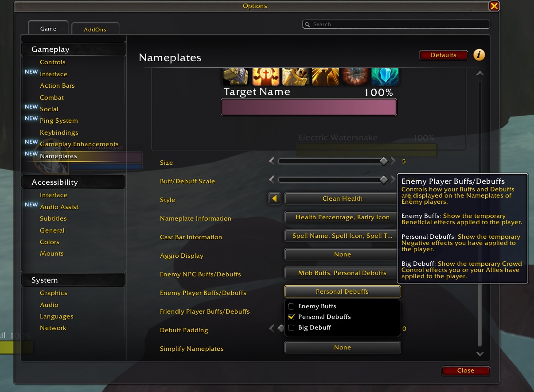Open the Languages settings
The image size is (534, 392).
[56, 316]
